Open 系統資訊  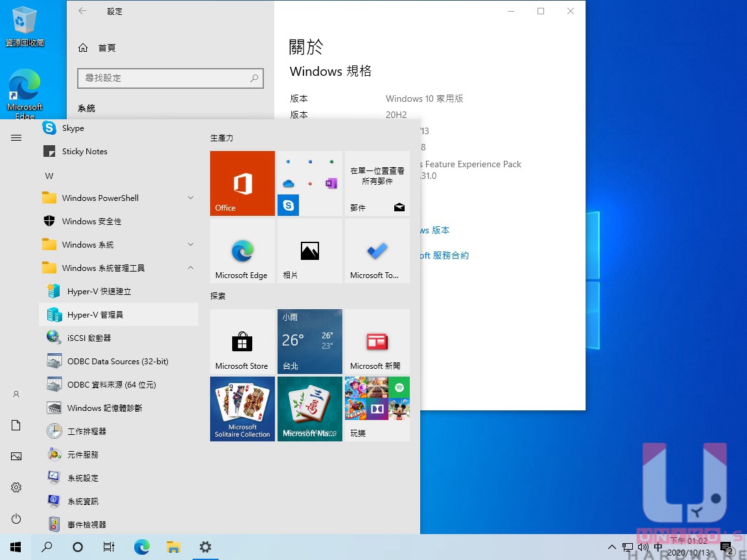point(118,502)
